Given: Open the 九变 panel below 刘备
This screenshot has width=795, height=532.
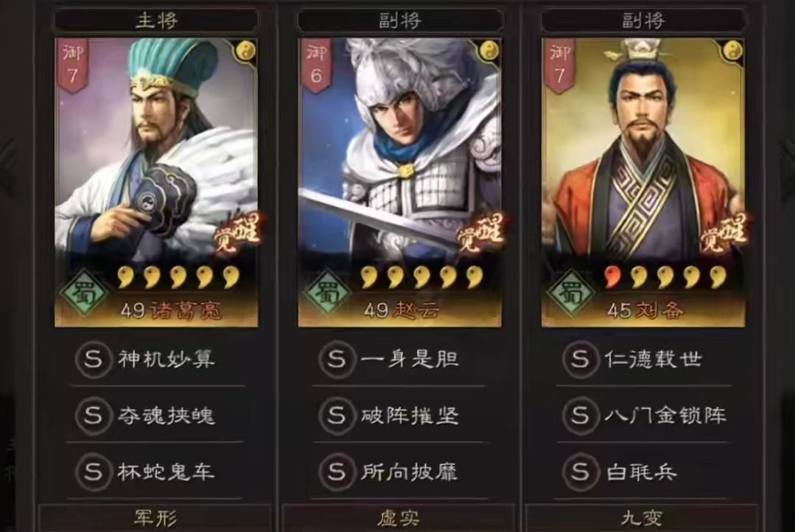Looking at the screenshot, I should (x=642, y=518).
